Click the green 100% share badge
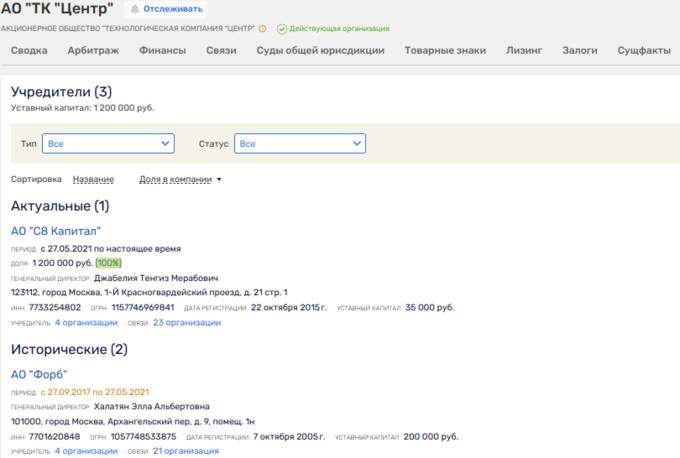This screenshot has width=680, height=458. click(108, 263)
